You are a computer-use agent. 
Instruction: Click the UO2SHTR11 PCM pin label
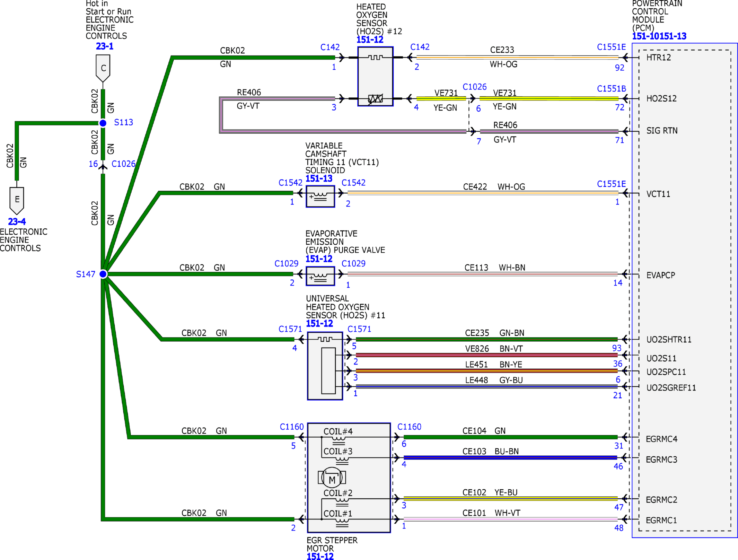point(669,340)
